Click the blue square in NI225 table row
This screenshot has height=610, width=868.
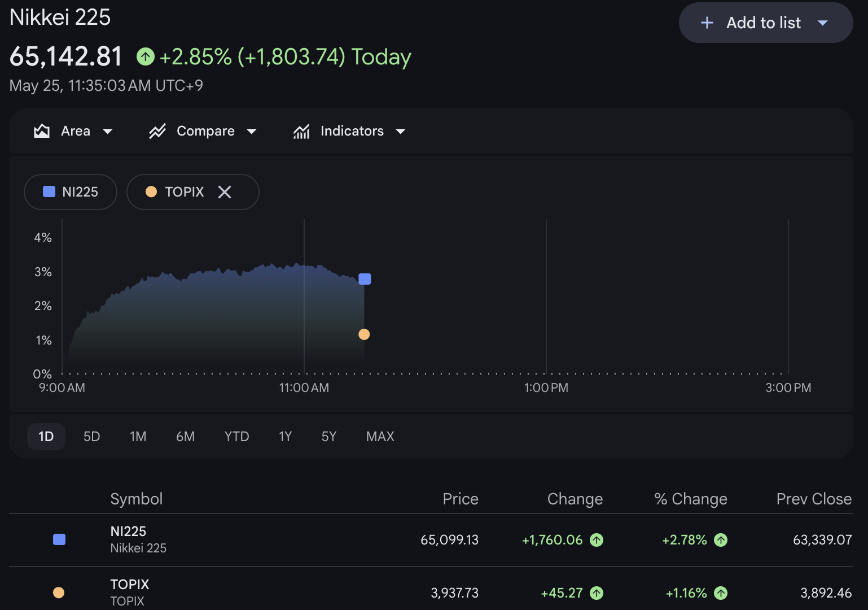59,539
